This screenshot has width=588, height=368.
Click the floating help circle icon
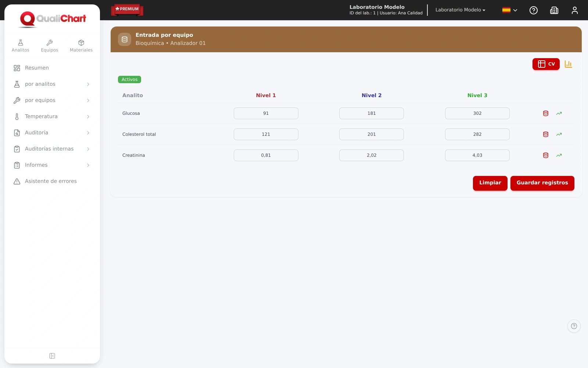tap(574, 326)
